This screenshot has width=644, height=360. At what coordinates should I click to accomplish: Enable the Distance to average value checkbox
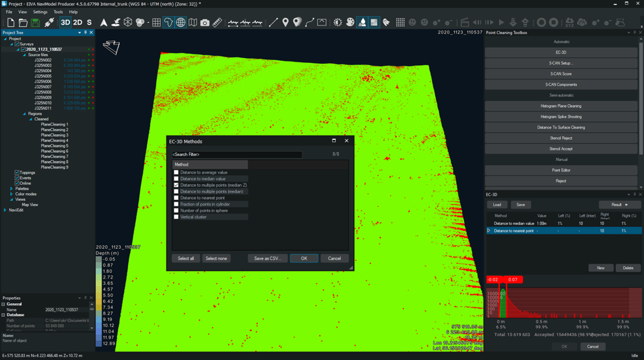tap(177, 172)
